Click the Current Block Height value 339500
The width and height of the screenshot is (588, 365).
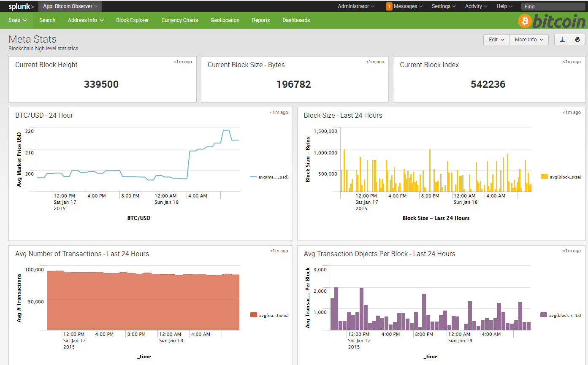click(101, 84)
